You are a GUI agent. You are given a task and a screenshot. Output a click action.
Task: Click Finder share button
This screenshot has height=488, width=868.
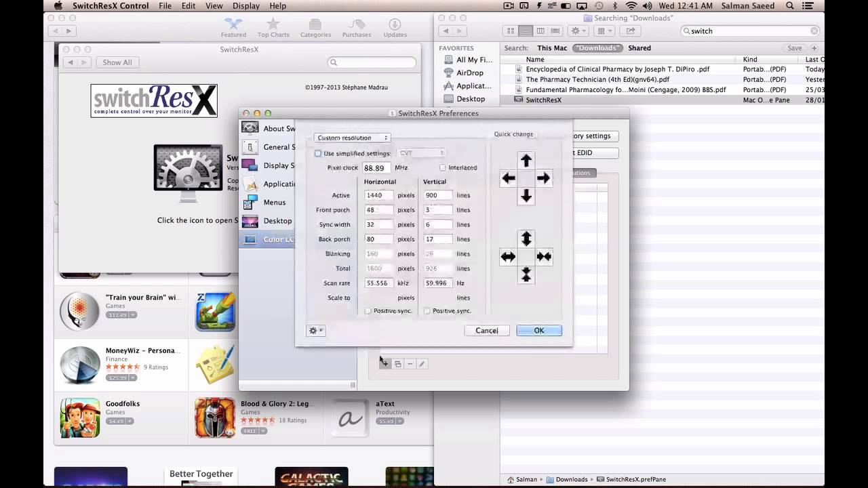click(631, 31)
